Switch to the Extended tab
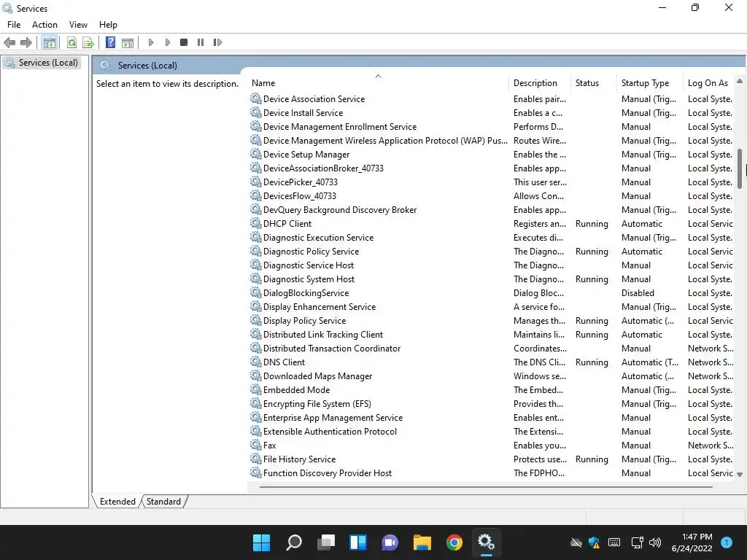The height and width of the screenshot is (560, 747). 117,502
